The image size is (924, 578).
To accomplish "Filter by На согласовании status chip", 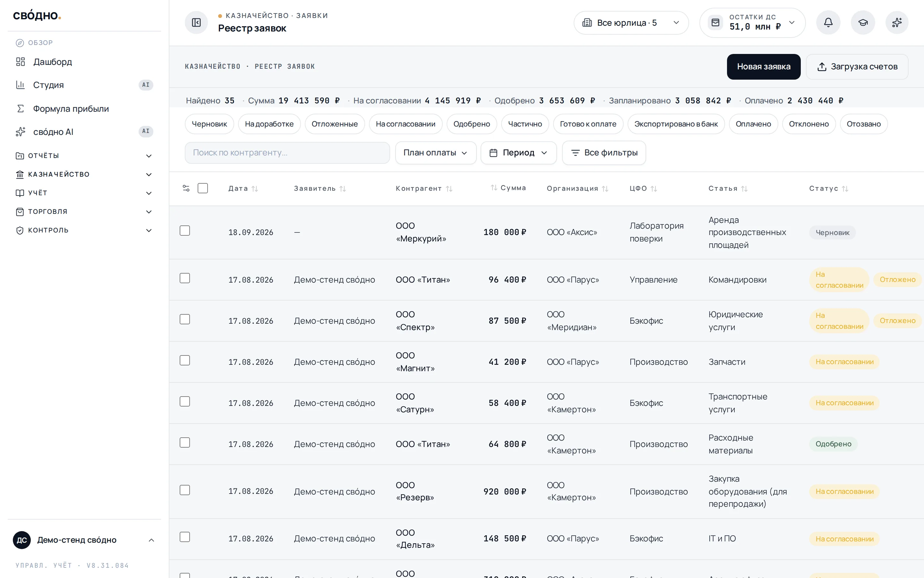I will (406, 124).
